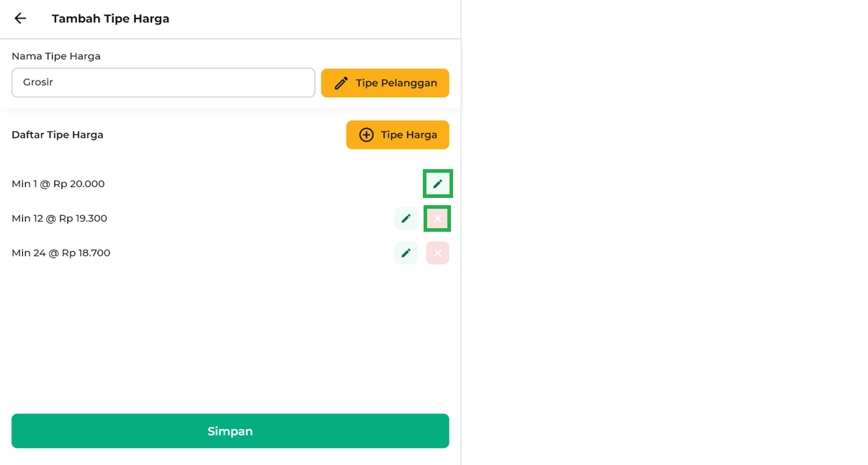Click plus circle icon on Tipe Harga button

coord(367,135)
